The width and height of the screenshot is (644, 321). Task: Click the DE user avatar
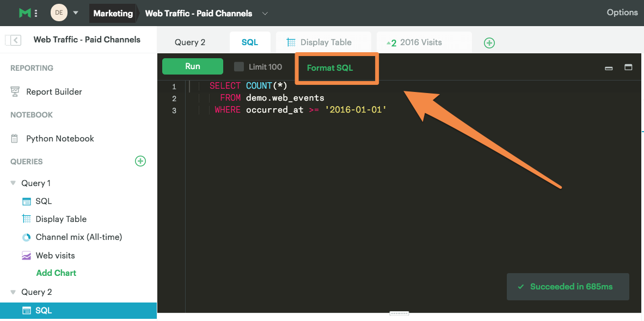coord(59,13)
